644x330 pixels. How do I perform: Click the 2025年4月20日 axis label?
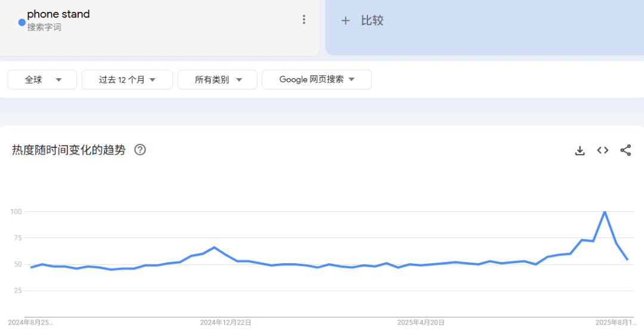point(421,323)
